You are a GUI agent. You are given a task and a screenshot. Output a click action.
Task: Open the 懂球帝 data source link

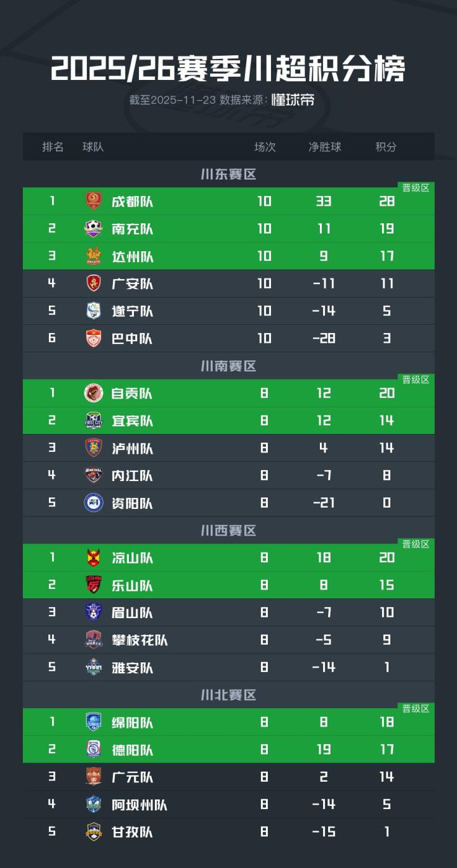coord(293,100)
